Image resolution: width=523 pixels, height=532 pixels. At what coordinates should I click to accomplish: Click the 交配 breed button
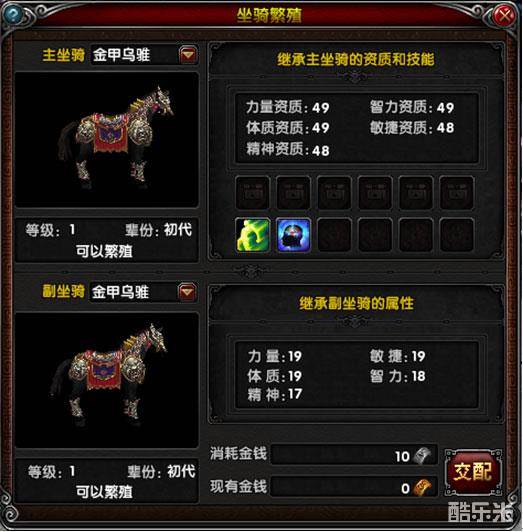473,472
